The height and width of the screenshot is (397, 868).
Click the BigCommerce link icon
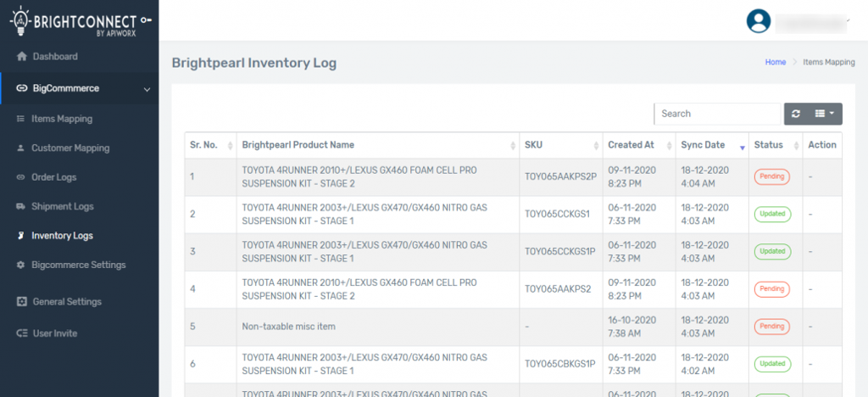tap(21, 88)
